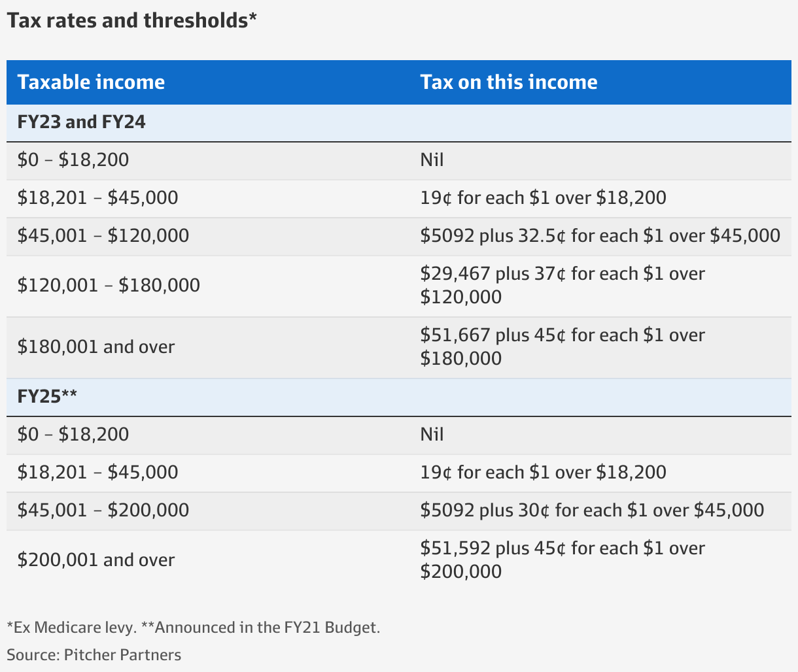
Task: Click '$5092 plus 32.5¢' tax cell
Action: click(600, 235)
